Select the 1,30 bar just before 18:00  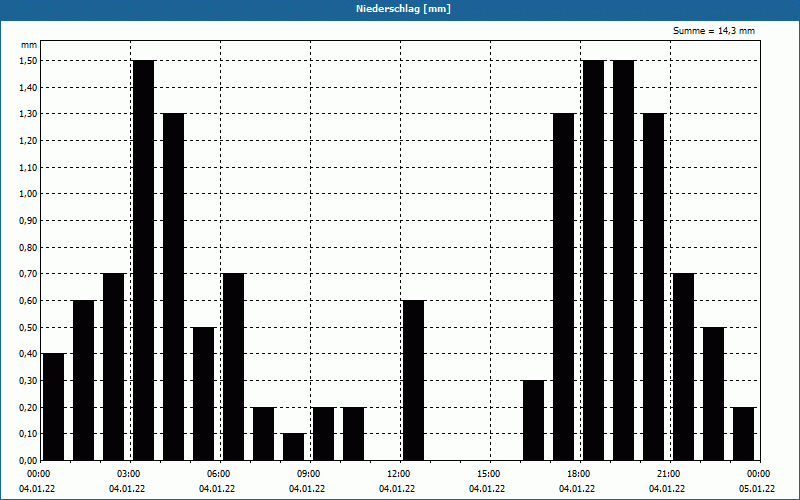tap(564, 287)
